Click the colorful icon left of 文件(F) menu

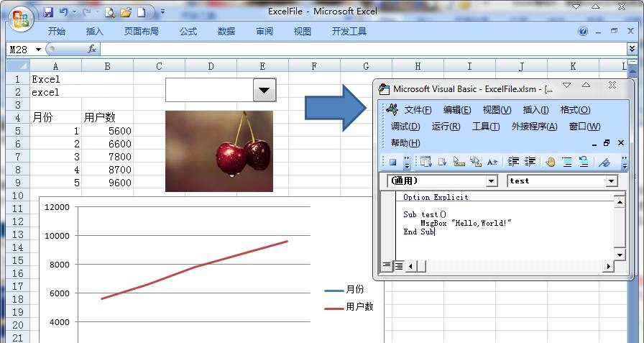coord(392,110)
